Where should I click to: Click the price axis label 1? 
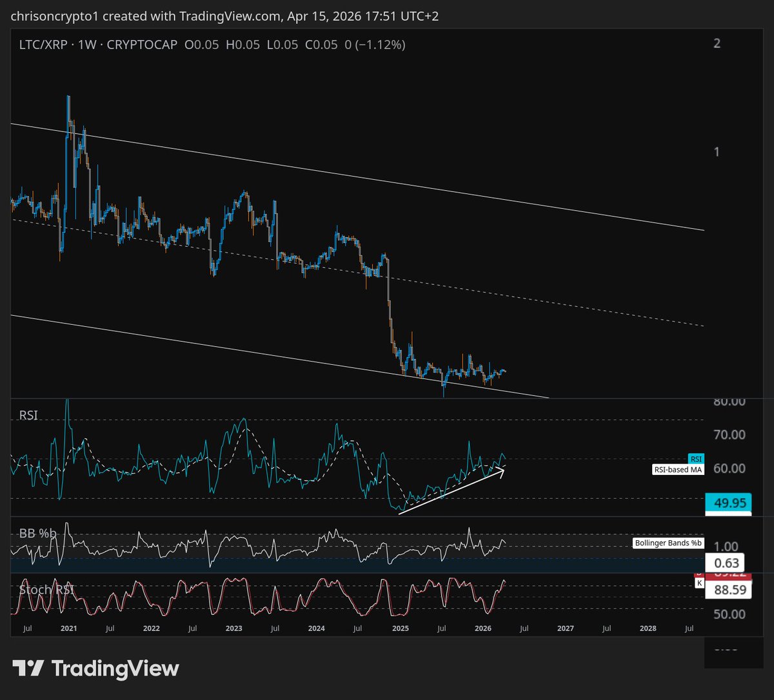pyautogui.click(x=717, y=151)
